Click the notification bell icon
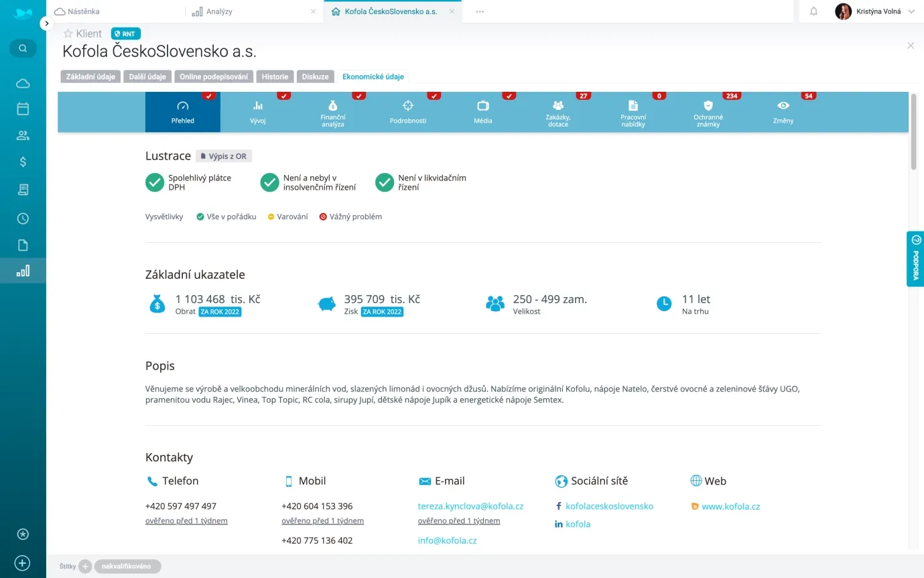The image size is (924, 578). point(813,11)
